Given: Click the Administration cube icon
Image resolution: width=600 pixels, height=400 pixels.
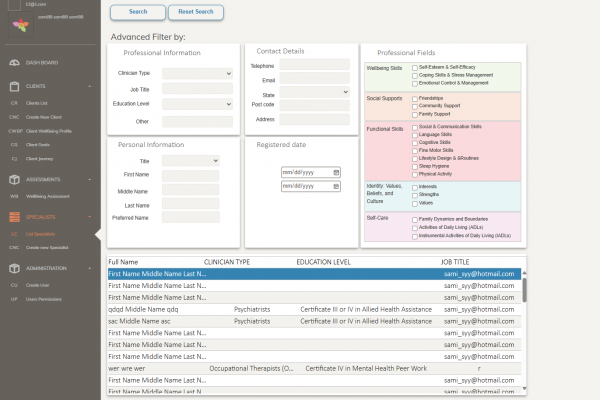Looking at the screenshot, I should point(14,268).
